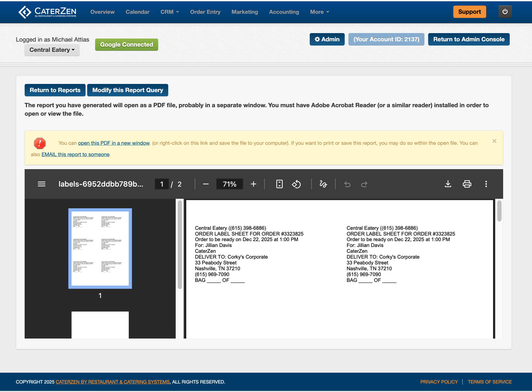Toggle the PDF sidebar hamburger icon
This screenshot has height=392, width=532.
42,184
